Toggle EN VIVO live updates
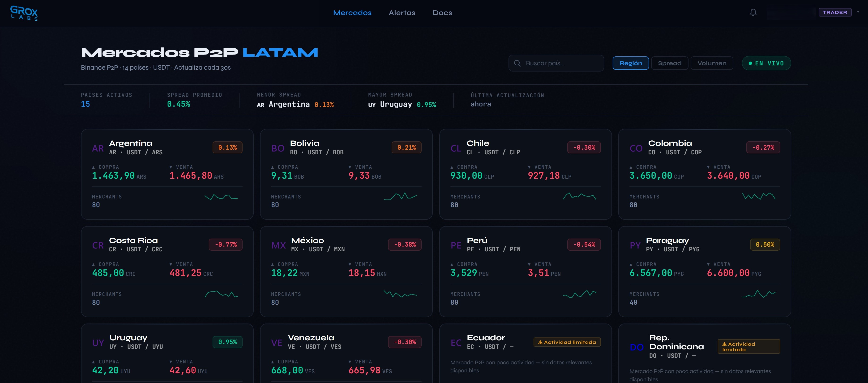Viewport: 868px width, 383px height. 766,63
